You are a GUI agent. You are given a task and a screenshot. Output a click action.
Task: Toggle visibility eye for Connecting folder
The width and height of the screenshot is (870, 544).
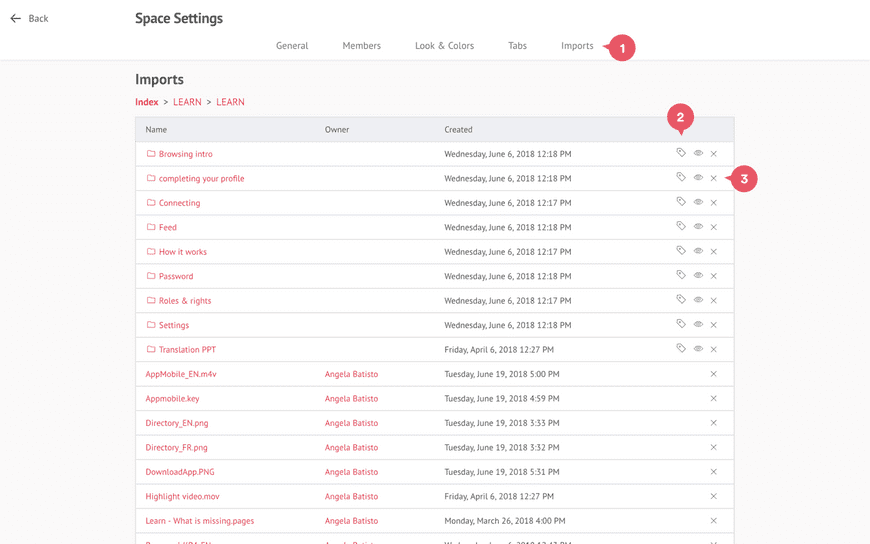click(x=698, y=202)
